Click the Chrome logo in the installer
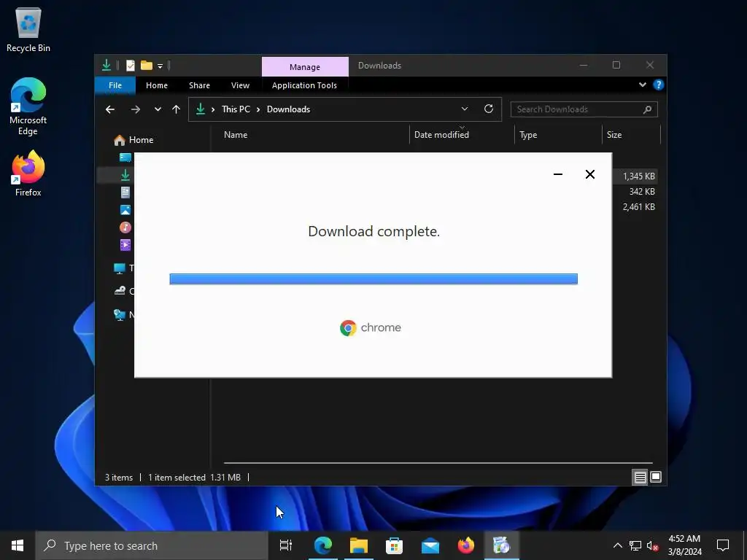 point(348,328)
